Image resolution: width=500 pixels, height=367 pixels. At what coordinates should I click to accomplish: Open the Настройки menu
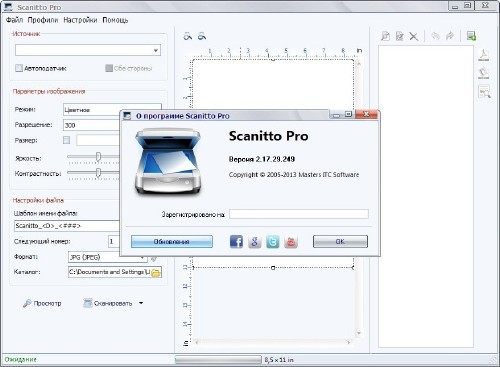[x=80, y=20]
